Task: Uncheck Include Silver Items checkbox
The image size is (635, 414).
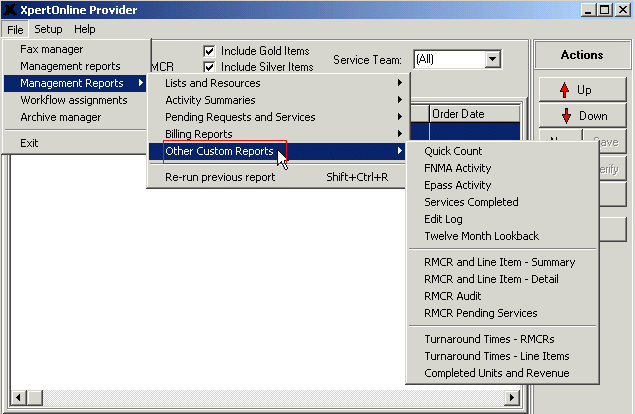Action: pyautogui.click(x=209, y=67)
